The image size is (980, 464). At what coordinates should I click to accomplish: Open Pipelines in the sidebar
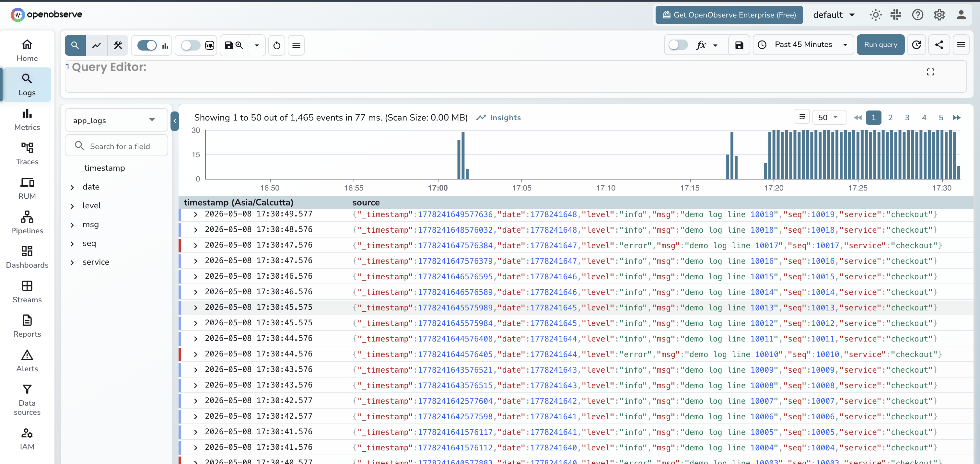27,223
